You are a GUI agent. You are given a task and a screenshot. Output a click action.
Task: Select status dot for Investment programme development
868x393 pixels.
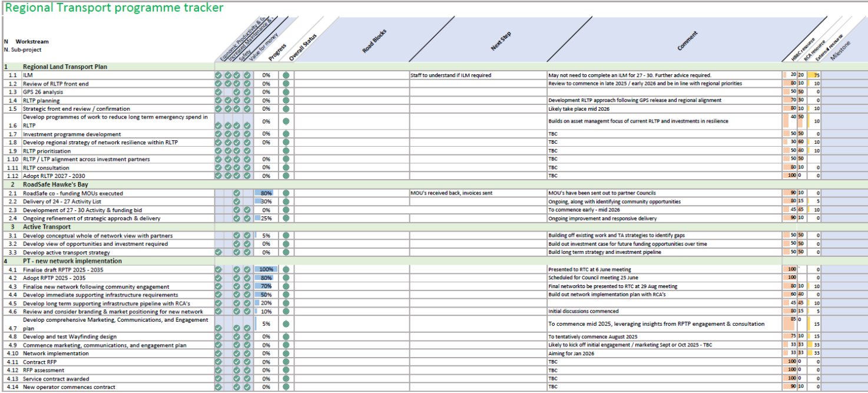[x=286, y=134]
